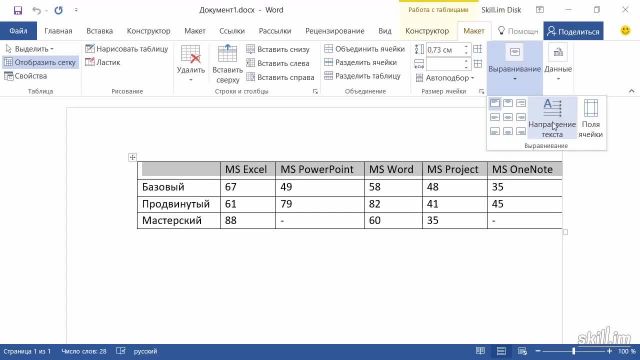This screenshot has width=640, height=360.
Task: Click Вставить справа insert right
Action: (280, 77)
